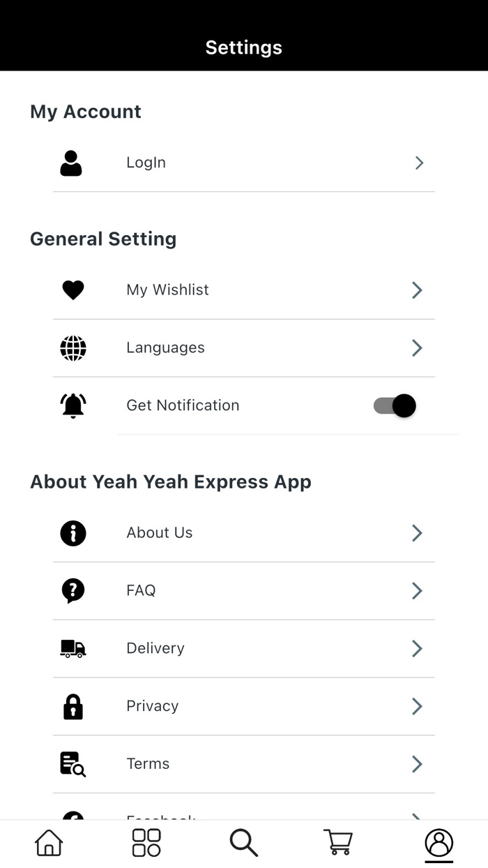Open the categories grid icon

pos(145,842)
